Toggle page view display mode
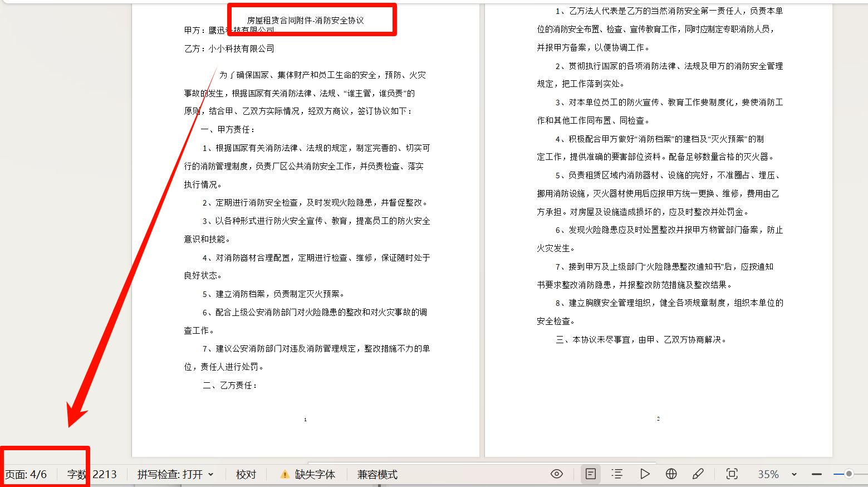The width and height of the screenshot is (868, 487). tap(590, 474)
